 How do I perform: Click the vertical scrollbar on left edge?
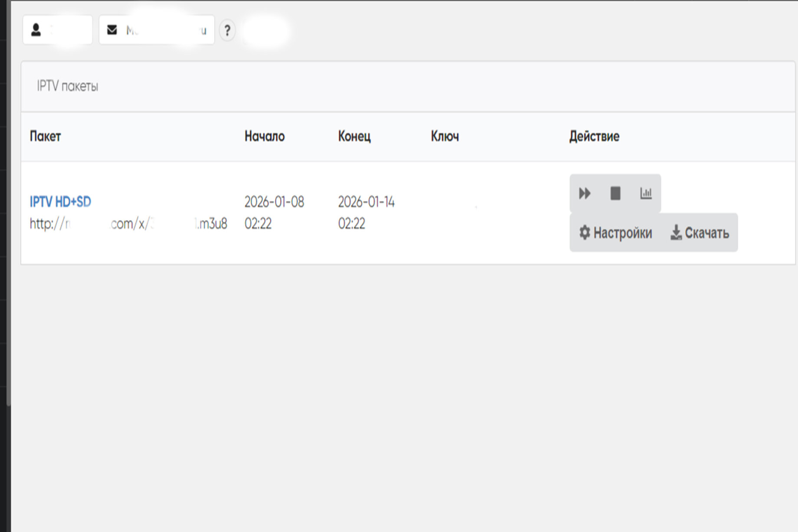(8, 217)
